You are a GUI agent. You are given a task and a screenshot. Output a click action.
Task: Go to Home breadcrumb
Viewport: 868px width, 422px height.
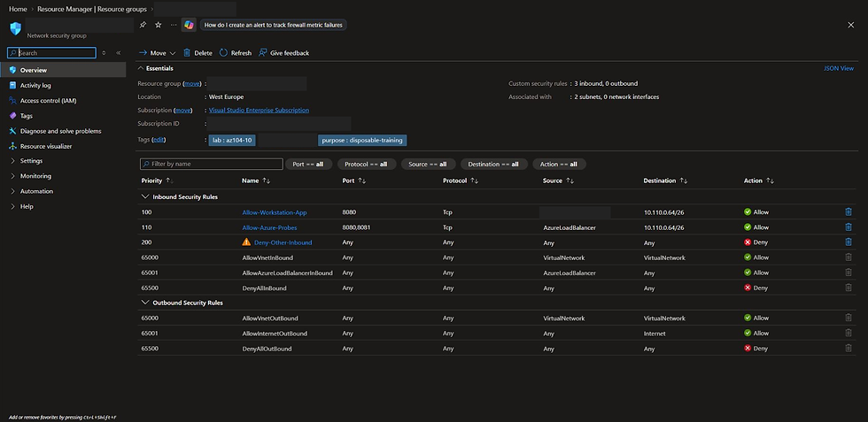18,10
